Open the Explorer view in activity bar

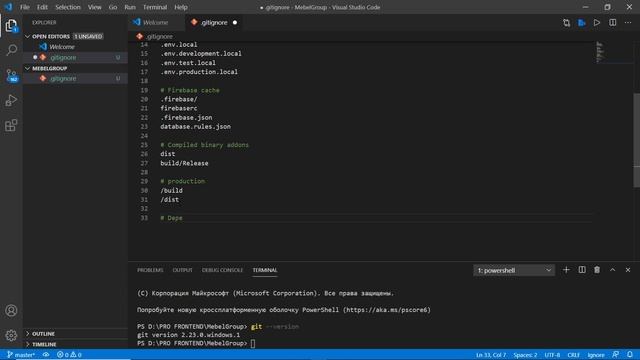tap(11, 26)
